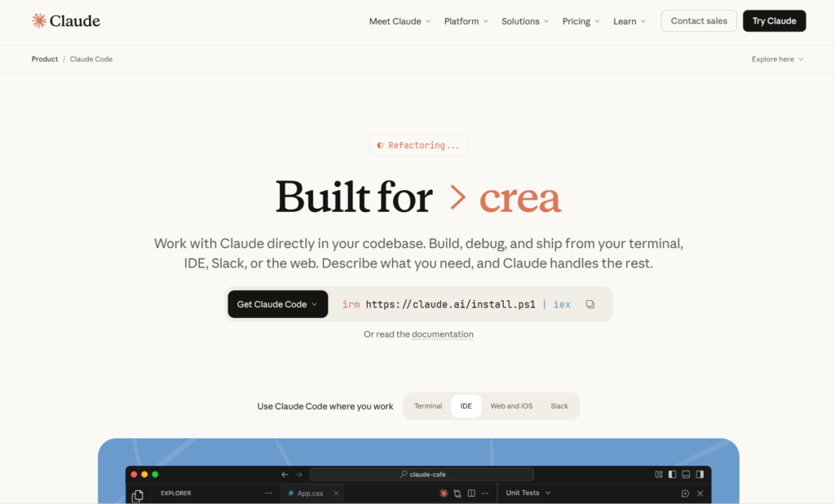Image resolution: width=835 pixels, height=504 pixels.
Task: Click the customize layout icon in the window chrome
Action: point(658,474)
